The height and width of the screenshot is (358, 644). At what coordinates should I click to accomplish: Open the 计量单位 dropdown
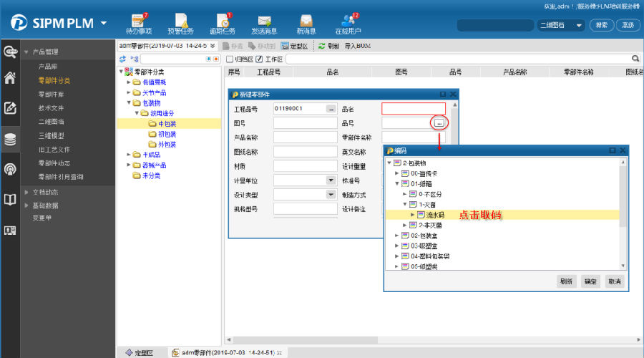point(331,180)
